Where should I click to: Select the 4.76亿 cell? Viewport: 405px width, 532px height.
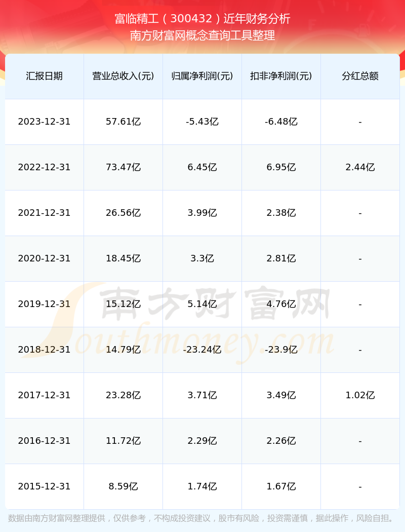click(x=281, y=304)
